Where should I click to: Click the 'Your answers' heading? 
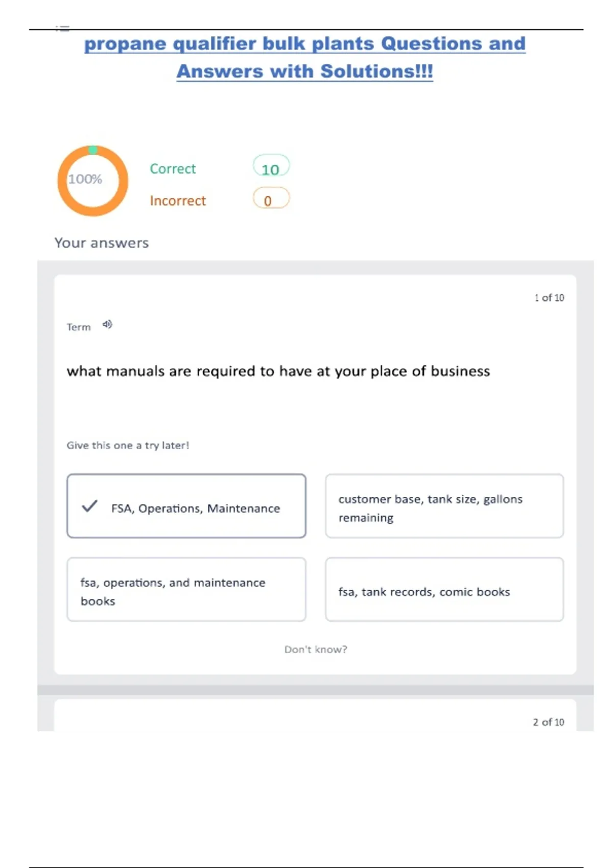[102, 243]
